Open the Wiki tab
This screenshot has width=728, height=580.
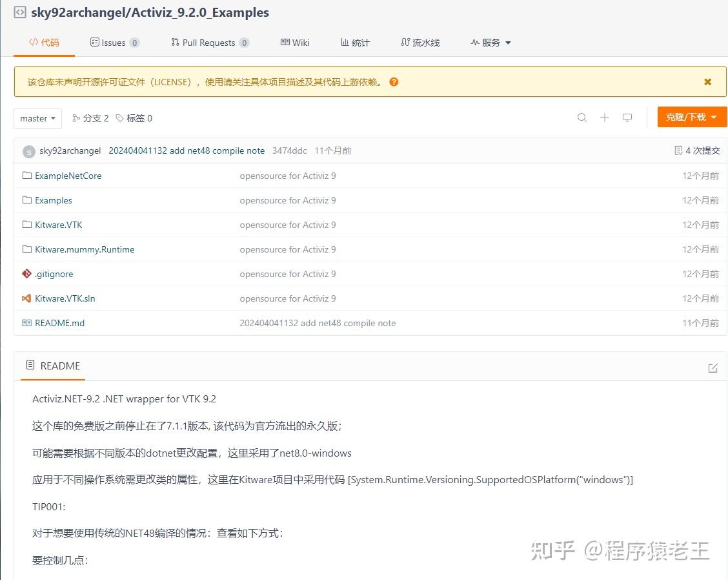click(296, 43)
